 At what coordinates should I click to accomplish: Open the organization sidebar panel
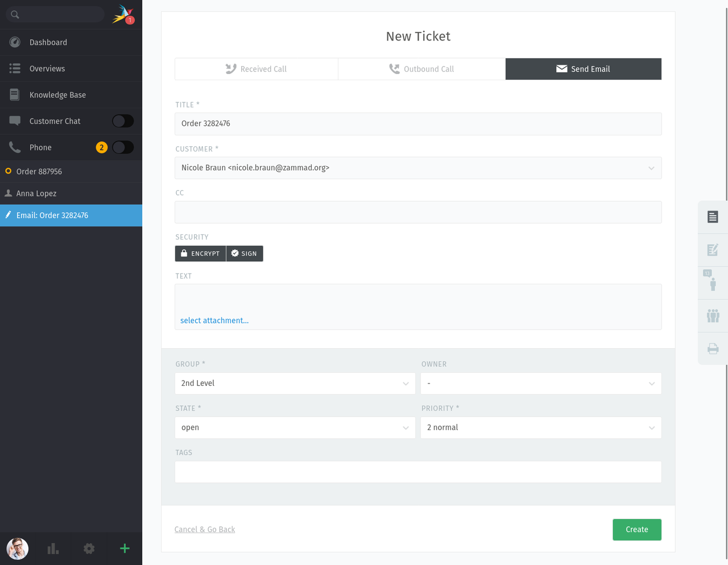click(x=713, y=315)
